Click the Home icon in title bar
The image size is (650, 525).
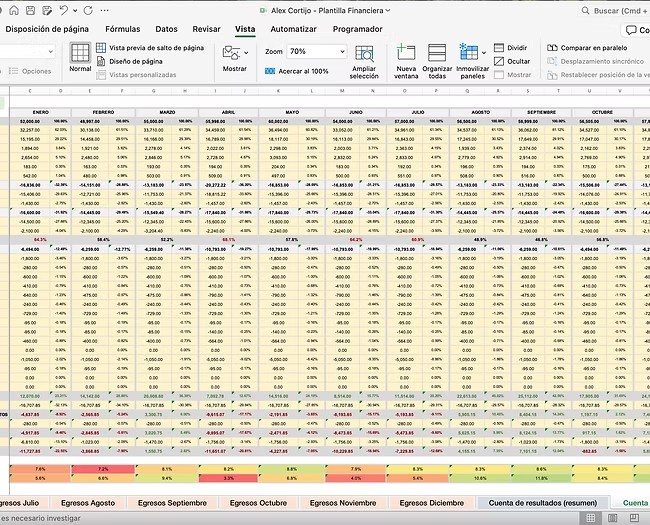click(12, 10)
